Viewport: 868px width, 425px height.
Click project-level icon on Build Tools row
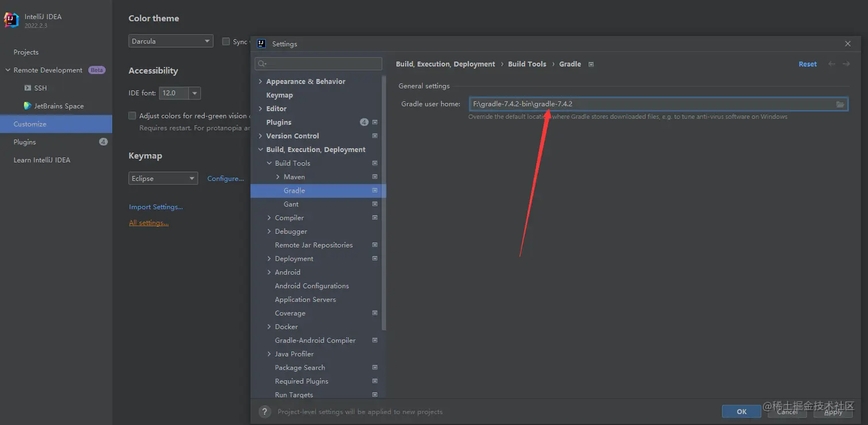click(x=375, y=163)
